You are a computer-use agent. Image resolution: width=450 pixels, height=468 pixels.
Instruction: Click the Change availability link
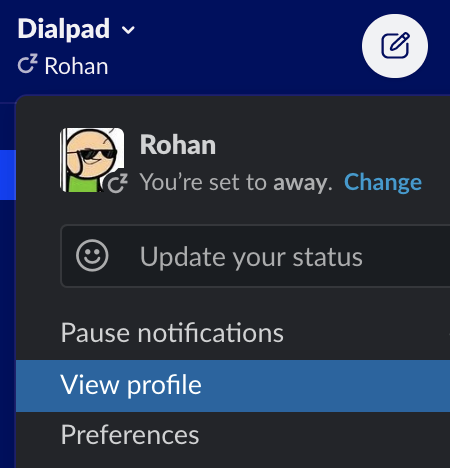tap(383, 182)
